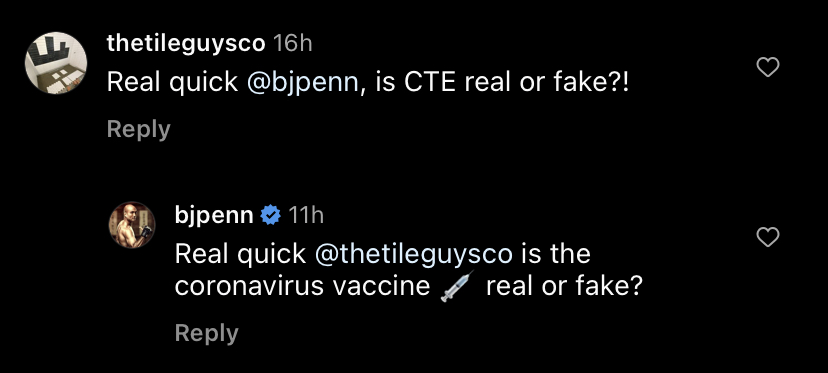The width and height of the screenshot is (828, 373).
Task: Click "real or fake?" after the syringe emoji
Action: click(x=563, y=286)
